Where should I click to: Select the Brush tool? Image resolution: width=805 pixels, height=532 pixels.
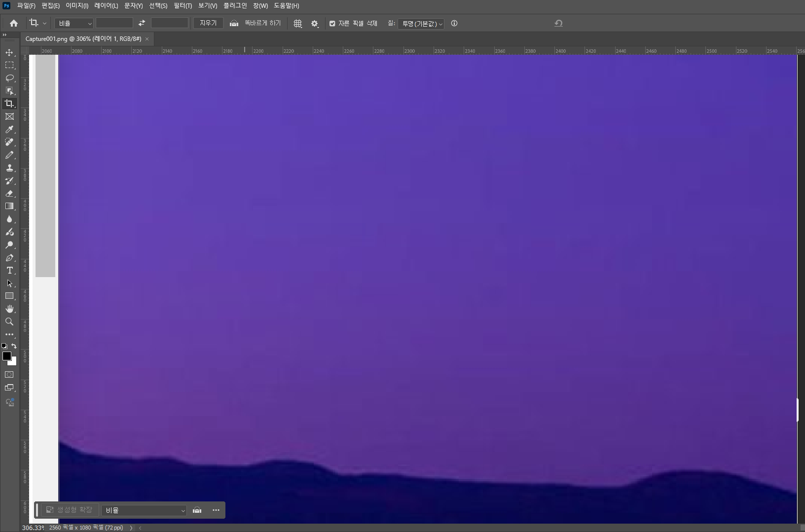click(x=9, y=155)
